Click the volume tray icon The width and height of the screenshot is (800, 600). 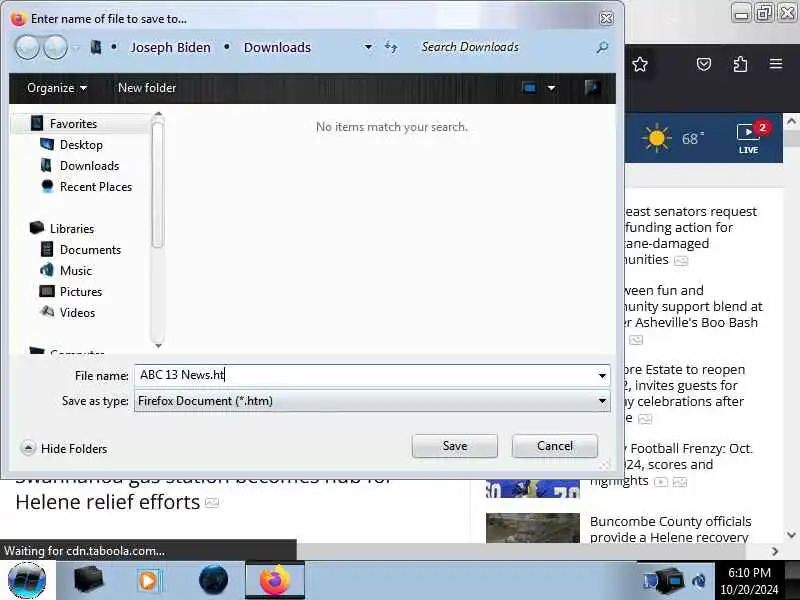699,581
